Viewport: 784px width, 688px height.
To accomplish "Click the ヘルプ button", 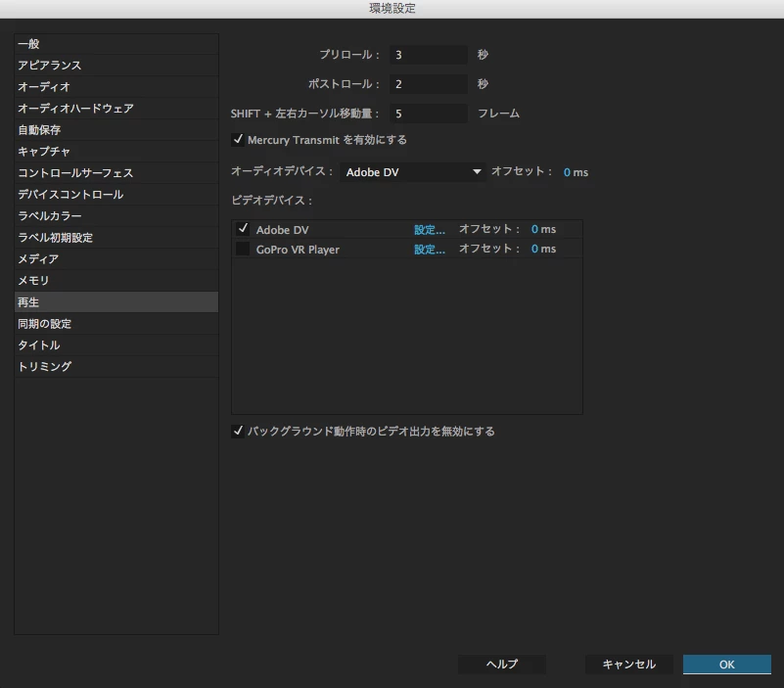I will click(502, 665).
